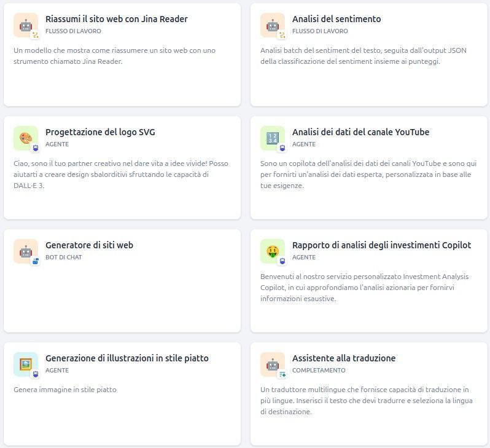Select the Progettazione del logo SVG title
The image size is (490, 448).
coord(100,132)
